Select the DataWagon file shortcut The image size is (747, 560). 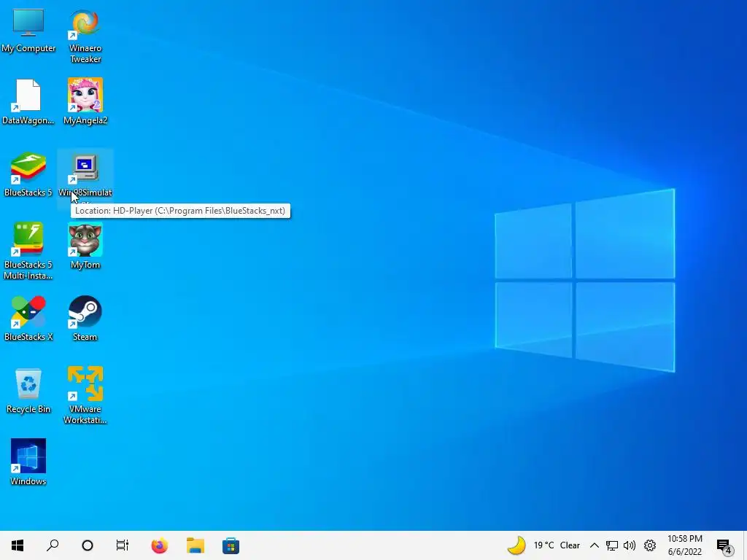click(x=28, y=102)
